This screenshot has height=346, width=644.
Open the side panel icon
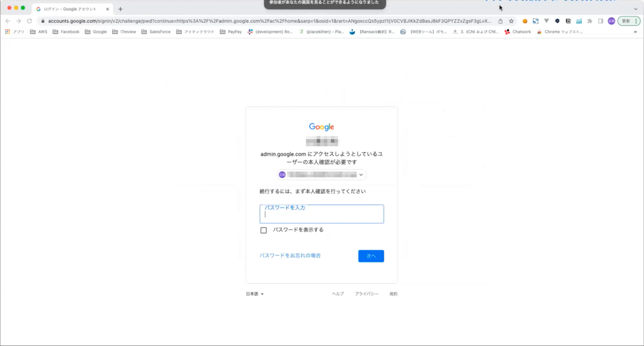point(601,21)
